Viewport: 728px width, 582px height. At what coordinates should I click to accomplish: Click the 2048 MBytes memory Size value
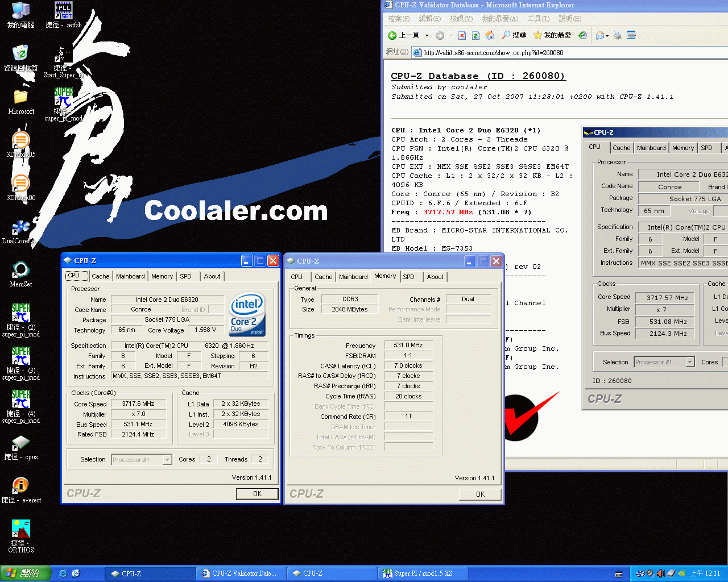click(350, 310)
